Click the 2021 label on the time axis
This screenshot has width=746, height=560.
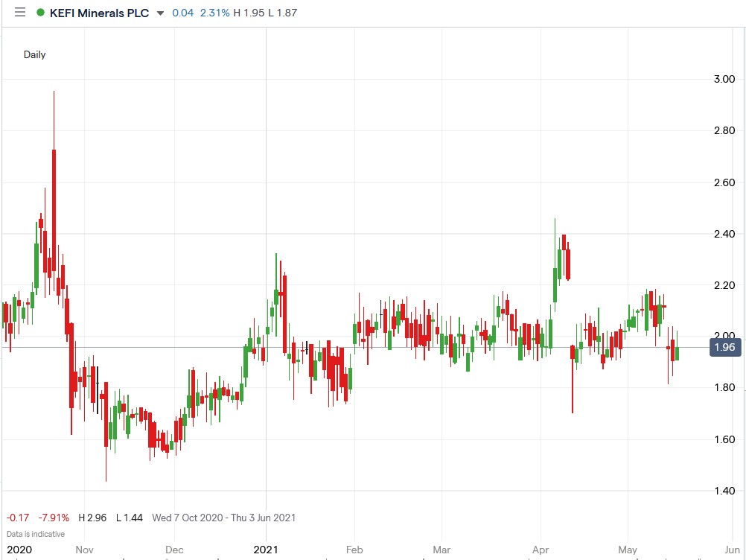coord(267,550)
